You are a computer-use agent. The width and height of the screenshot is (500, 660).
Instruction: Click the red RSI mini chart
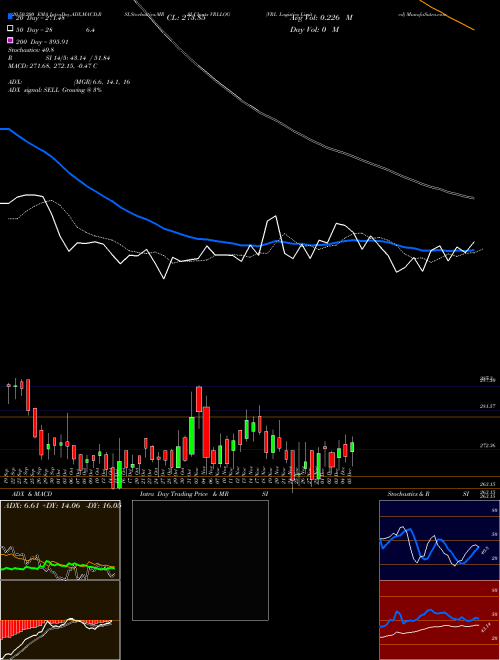pyautogui.click(x=439, y=620)
